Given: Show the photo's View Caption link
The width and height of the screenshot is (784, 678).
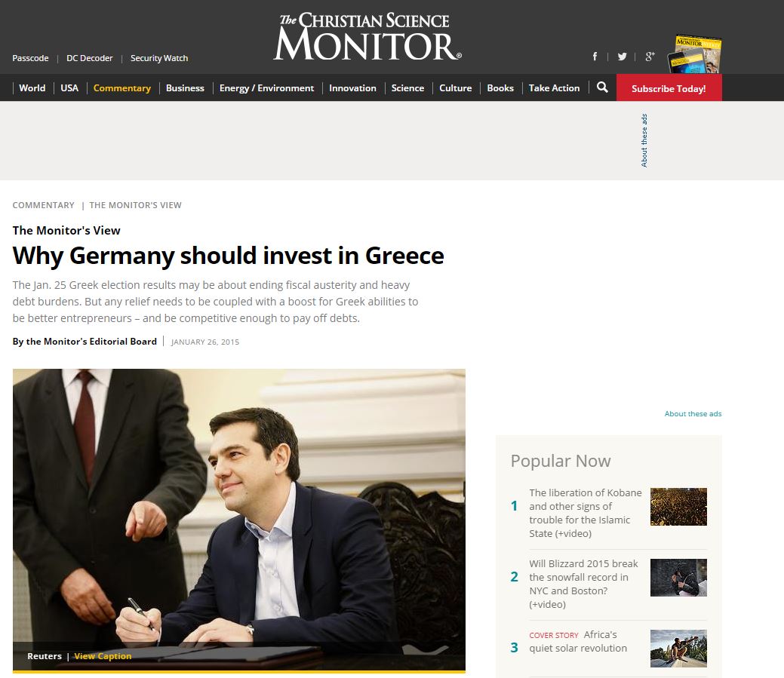Looking at the screenshot, I should coord(103,656).
